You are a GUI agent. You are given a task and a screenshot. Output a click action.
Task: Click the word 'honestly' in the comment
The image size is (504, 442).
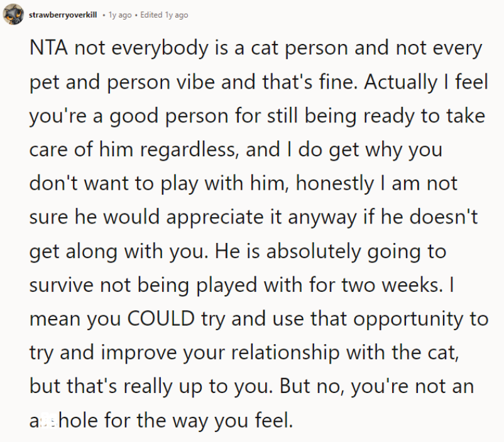point(349,185)
